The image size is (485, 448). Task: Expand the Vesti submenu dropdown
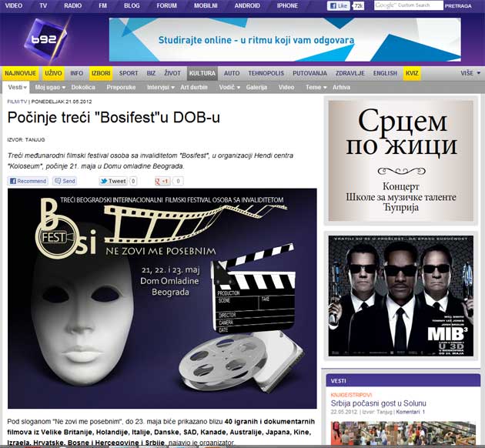point(18,87)
